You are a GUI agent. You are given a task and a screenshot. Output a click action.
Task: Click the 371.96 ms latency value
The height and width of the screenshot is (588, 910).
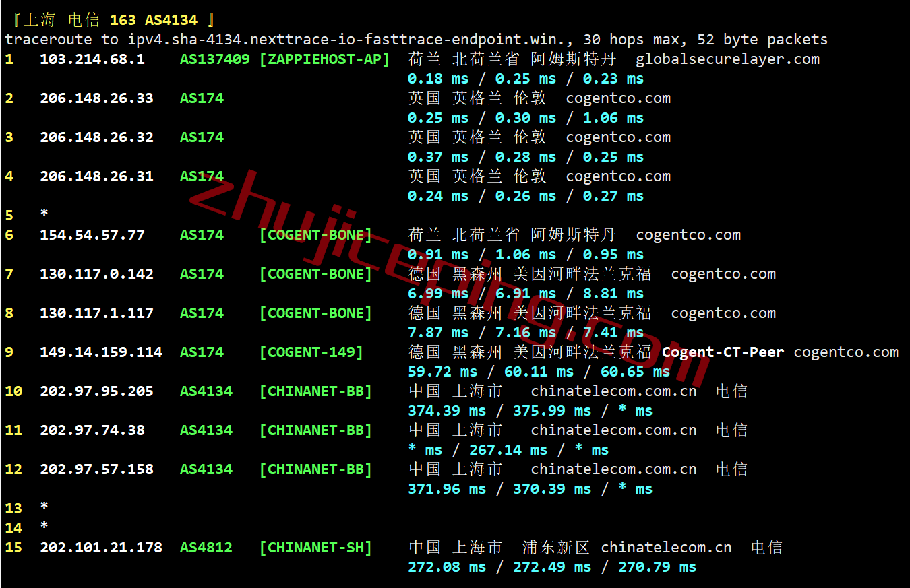(x=447, y=489)
